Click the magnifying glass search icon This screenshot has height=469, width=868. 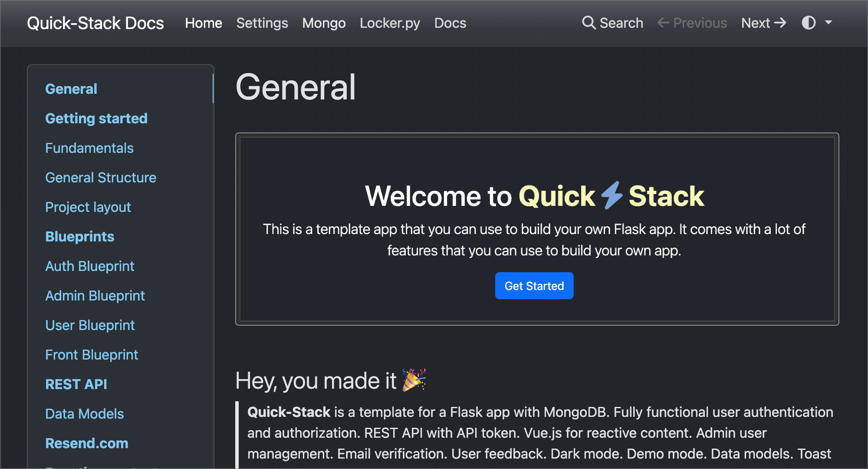[x=589, y=23]
